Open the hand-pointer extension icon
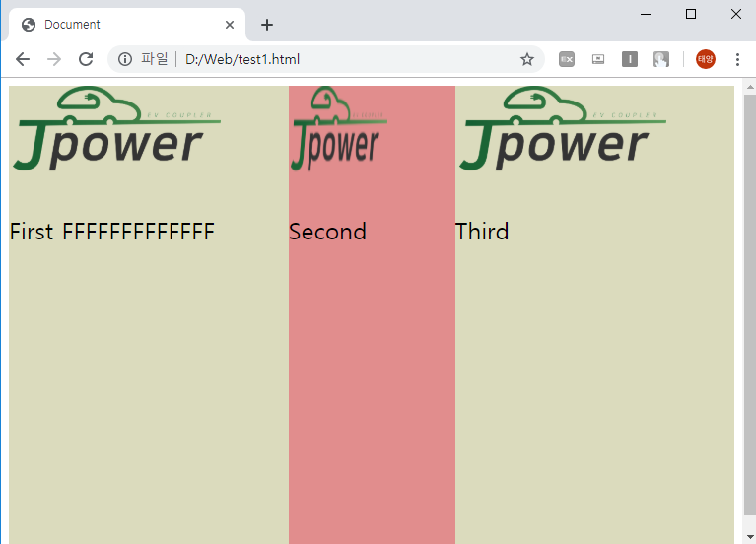Screen dimensions: 756x544 [661, 59]
